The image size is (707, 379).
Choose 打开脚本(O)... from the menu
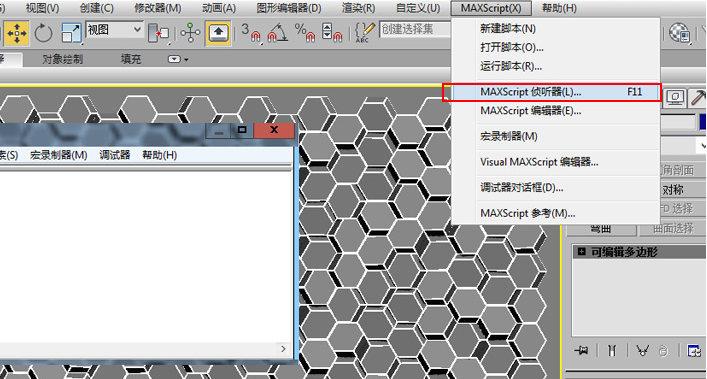(556, 47)
